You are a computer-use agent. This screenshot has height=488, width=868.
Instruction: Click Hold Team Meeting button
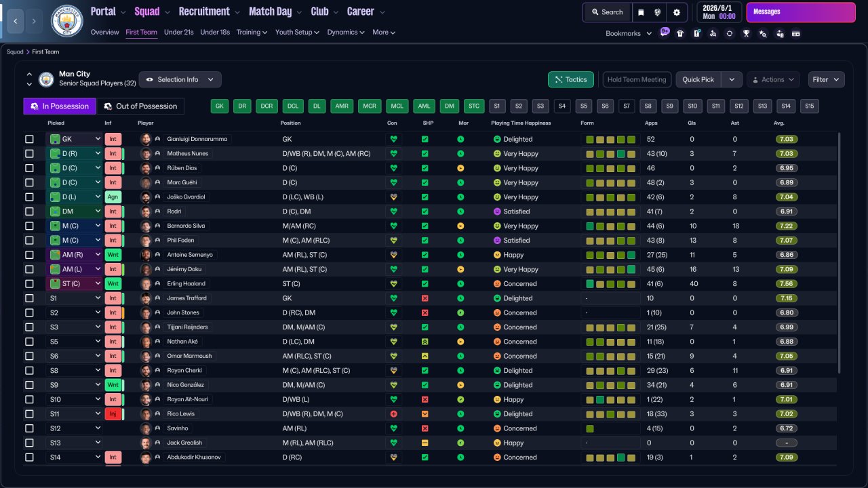[x=637, y=79]
